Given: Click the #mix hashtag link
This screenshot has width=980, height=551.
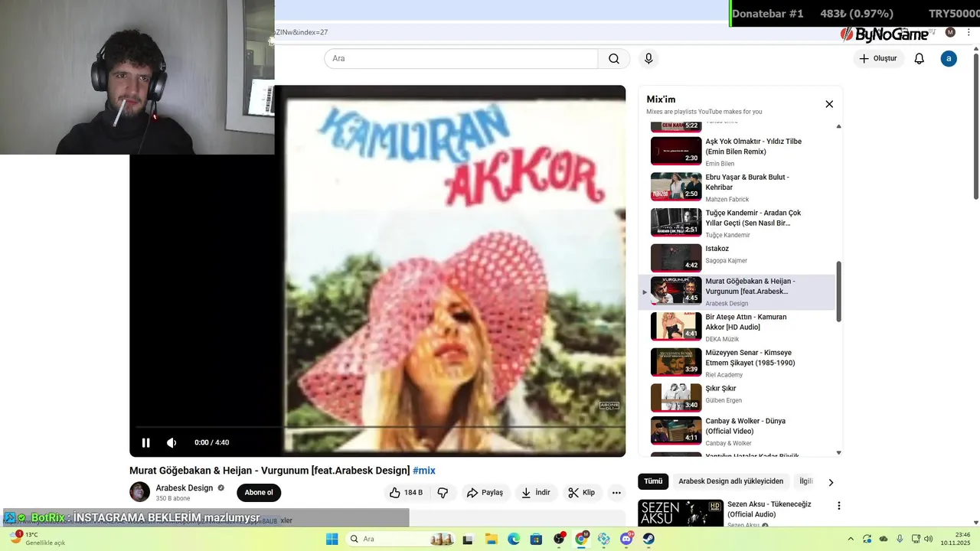Looking at the screenshot, I should [424, 471].
